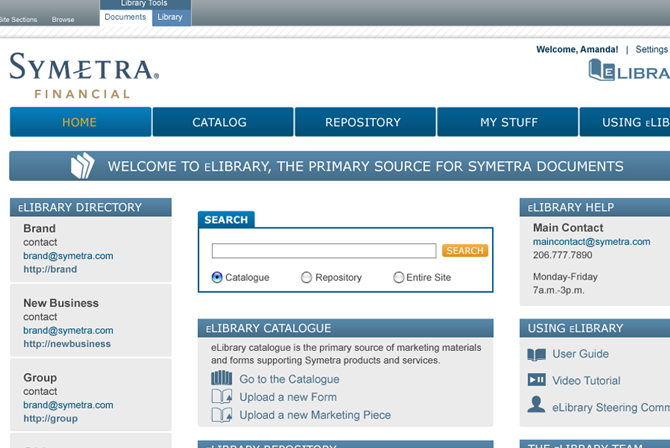Image resolution: width=670 pixels, height=448 pixels.
Task: Click the maincontact@symetra.com email link
Action: [x=591, y=242]
